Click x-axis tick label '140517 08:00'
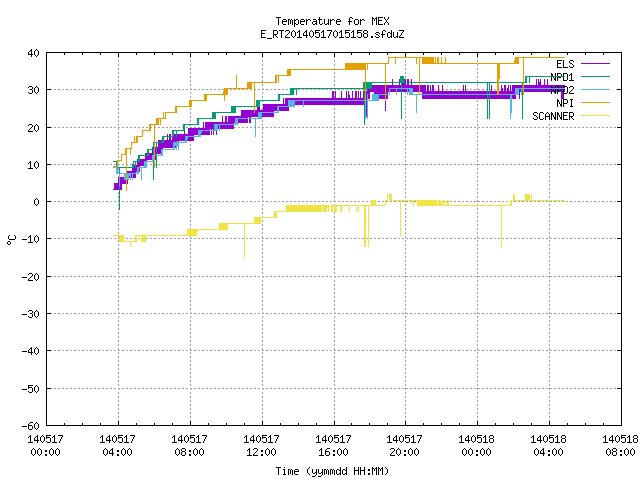640x480 pixels. tap(189, 446)
